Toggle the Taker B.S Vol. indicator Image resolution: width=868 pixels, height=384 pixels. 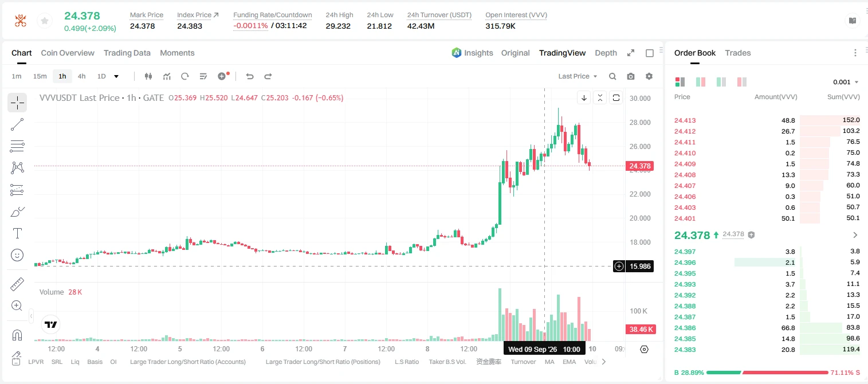point(447,362)
